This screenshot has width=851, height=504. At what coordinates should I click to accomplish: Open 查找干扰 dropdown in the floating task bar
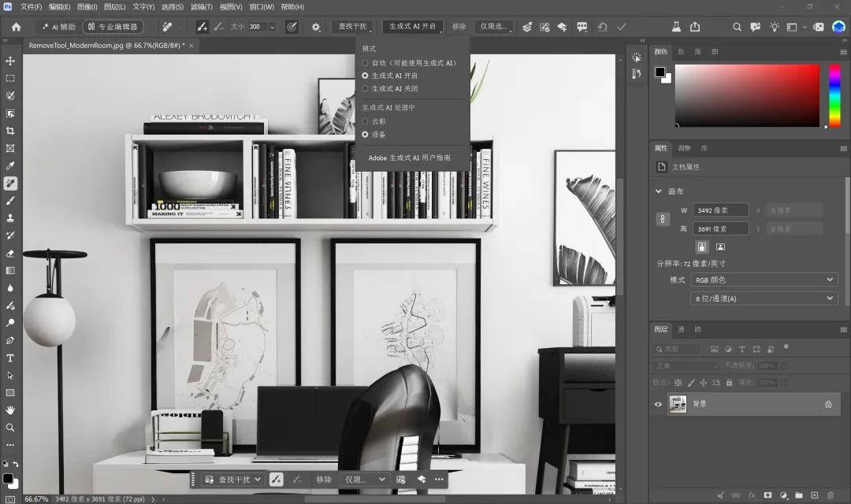click(233, 480)
